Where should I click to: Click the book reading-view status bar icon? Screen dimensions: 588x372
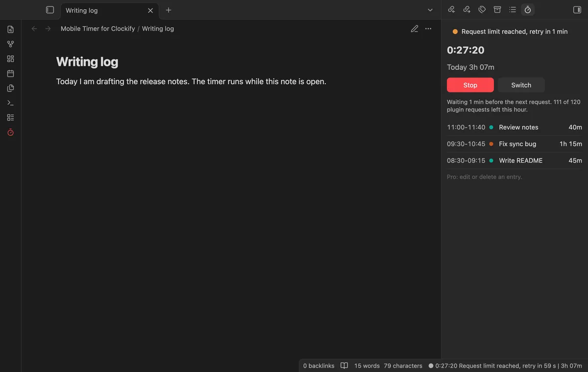point(344,366)
